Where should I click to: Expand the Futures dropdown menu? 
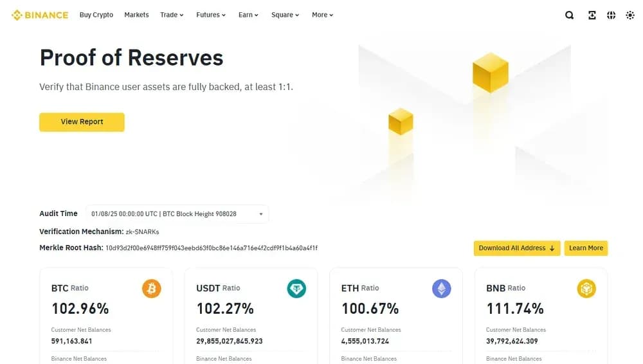point(211,15)
